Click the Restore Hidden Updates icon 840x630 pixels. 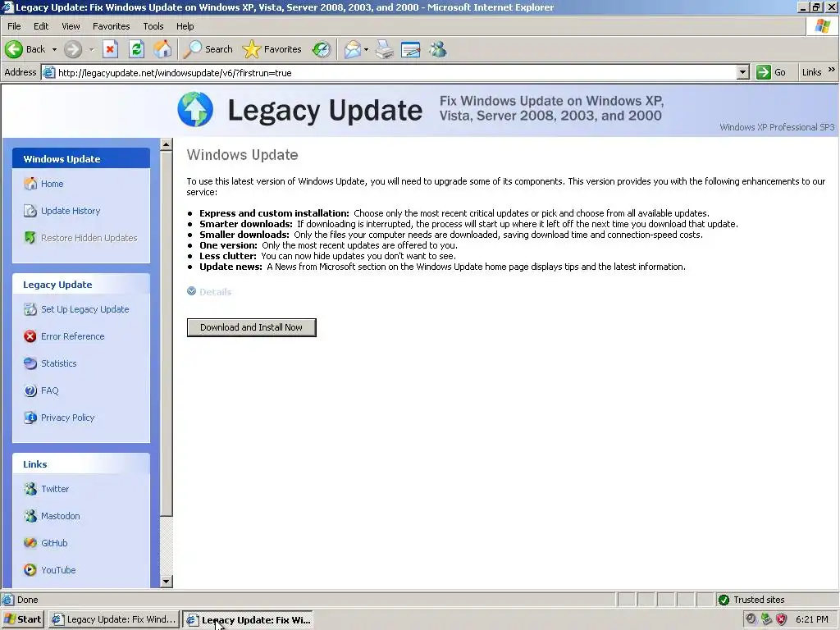coord(30,237)
